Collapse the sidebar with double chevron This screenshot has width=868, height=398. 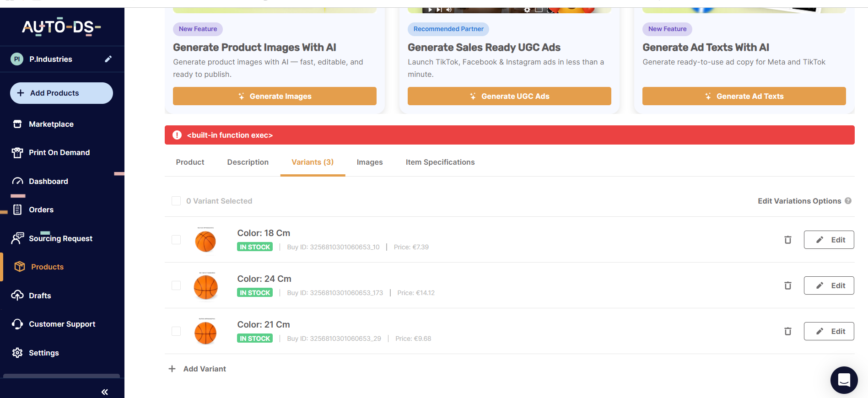click(x=104, y=392)
